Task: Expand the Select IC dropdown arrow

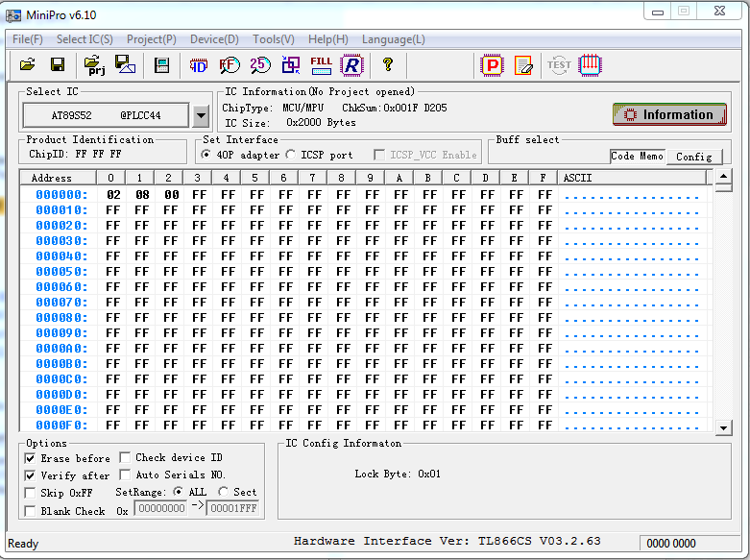Action: point(201,115)
